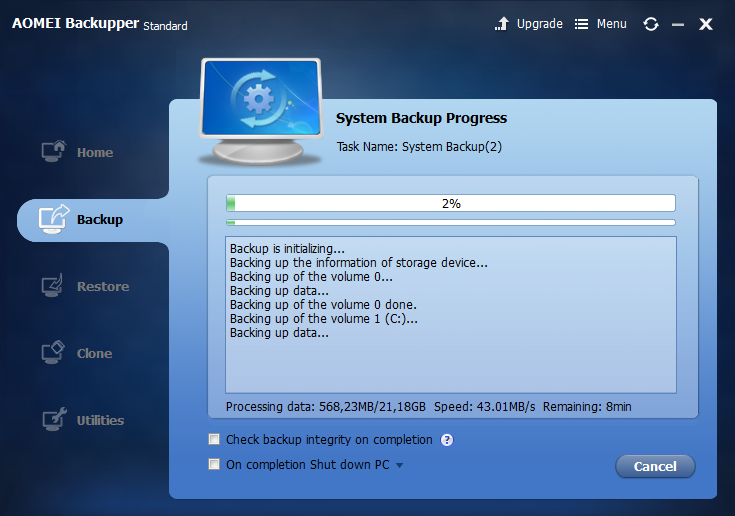The image size is (735, 516).
Task: Minimize the AOMEI Backupper window
Action: pyautogui.click(x=678, y=24)
